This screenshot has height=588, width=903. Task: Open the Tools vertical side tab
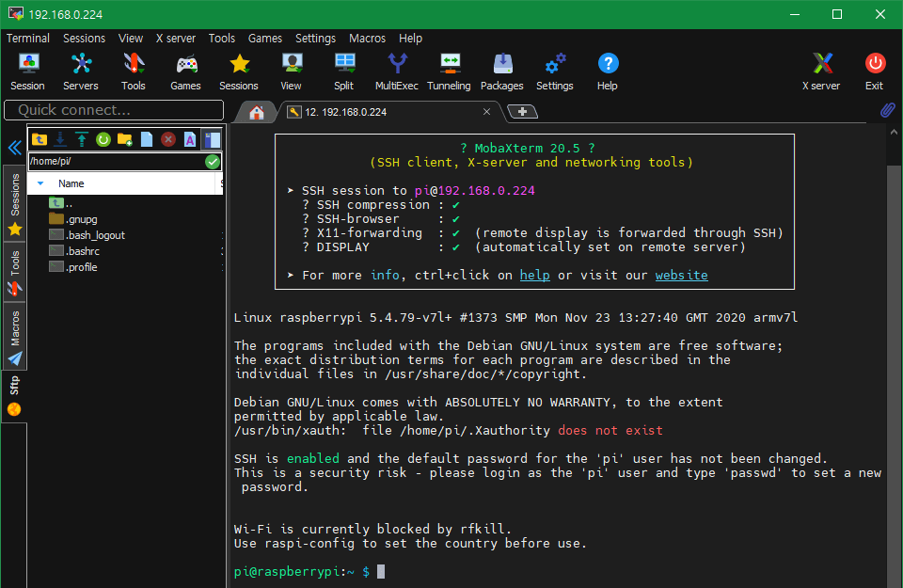pos(14,273)
